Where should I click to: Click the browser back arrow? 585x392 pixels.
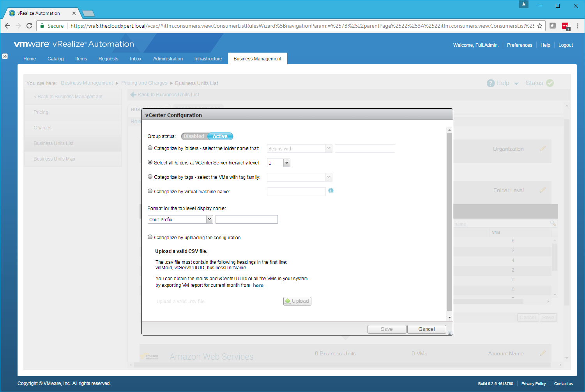pyautogui.click(x=7, y=26)
